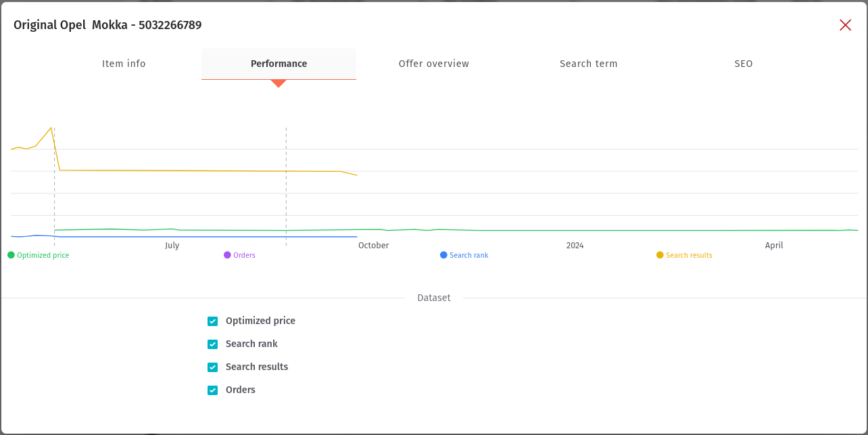Click the green Optimized price legend dot

tap(11, 255)
